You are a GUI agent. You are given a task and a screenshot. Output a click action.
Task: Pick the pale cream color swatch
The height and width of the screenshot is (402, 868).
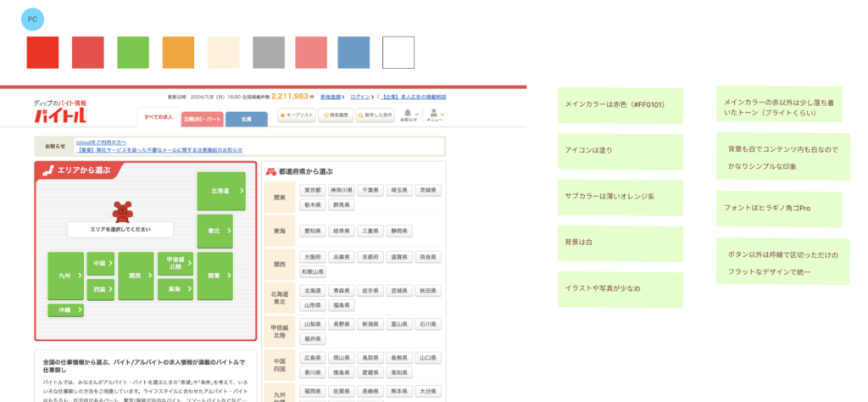coord(224,53)
